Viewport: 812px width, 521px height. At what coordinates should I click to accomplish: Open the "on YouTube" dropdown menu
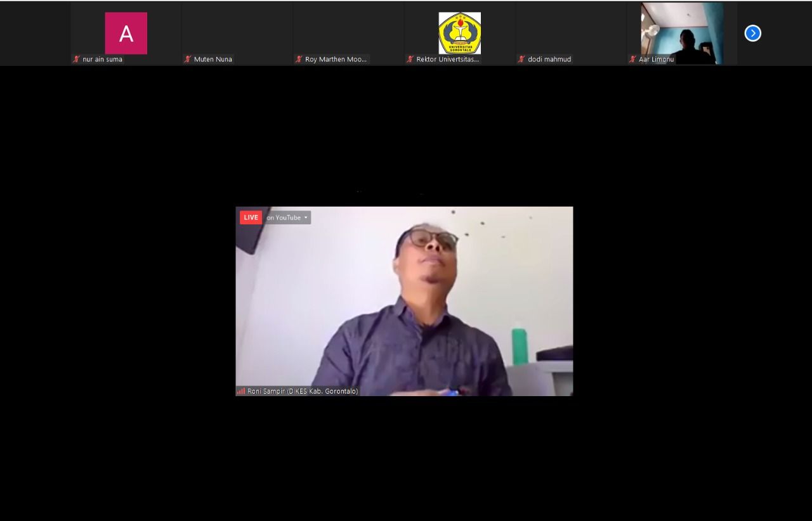287,217
